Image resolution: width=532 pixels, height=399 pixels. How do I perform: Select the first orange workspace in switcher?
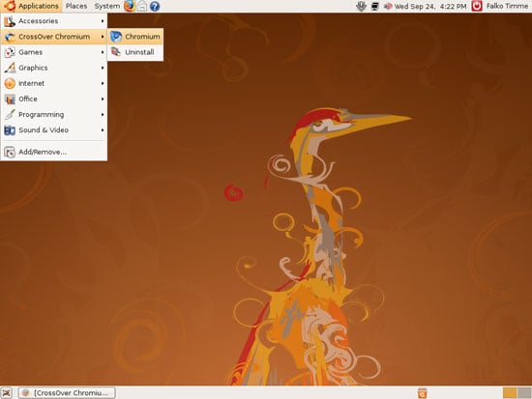click(510, 393)
